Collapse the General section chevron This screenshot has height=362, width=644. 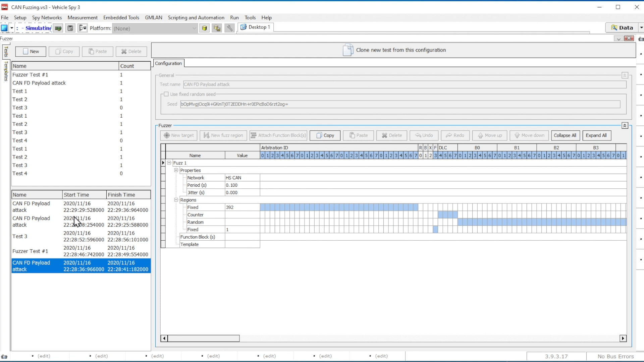tap(625, 75)
